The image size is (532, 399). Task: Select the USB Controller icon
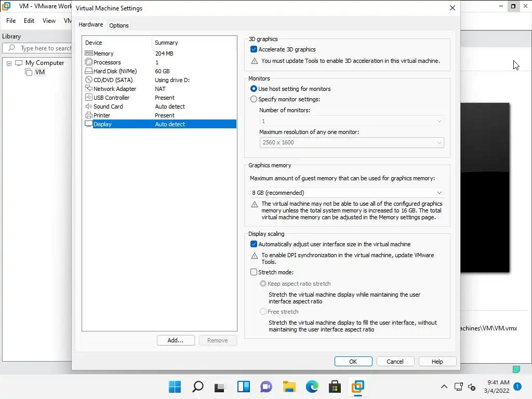point(88,97)
